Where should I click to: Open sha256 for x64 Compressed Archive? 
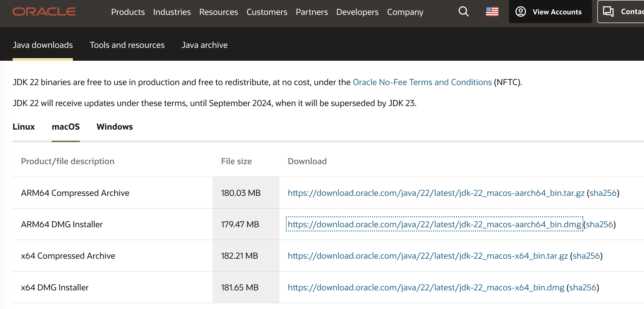[586, 256]
